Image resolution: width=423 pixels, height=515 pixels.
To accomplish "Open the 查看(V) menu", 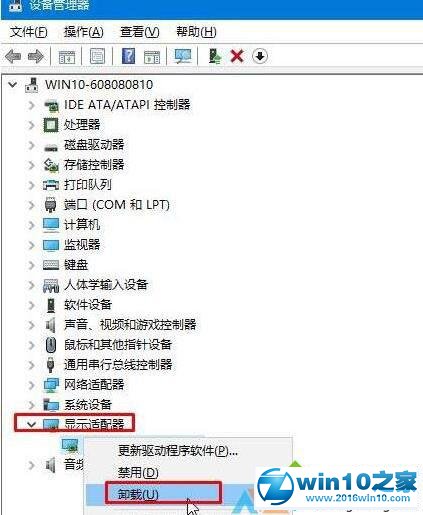I will pyautogui.click(x=140, y=32).
